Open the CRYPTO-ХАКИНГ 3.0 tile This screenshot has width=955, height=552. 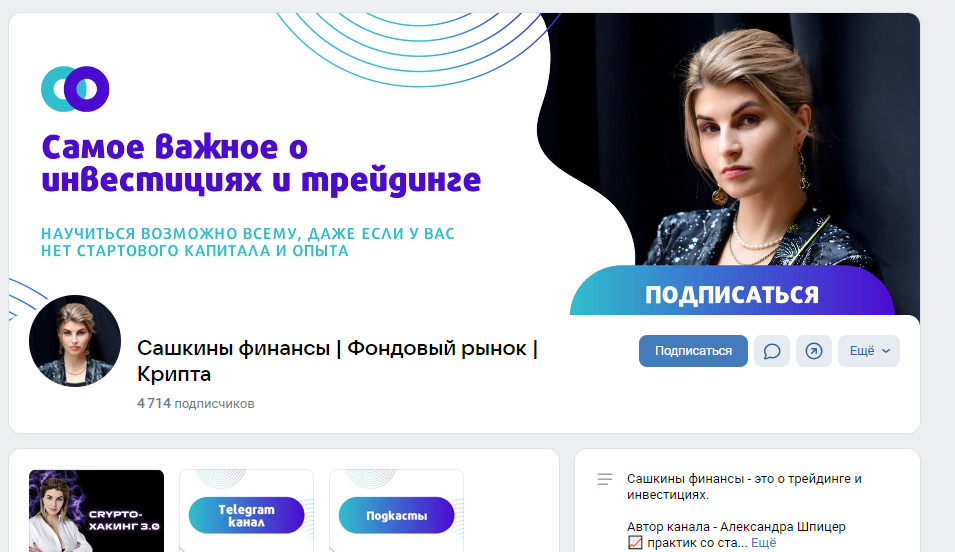tap(96, 511)
